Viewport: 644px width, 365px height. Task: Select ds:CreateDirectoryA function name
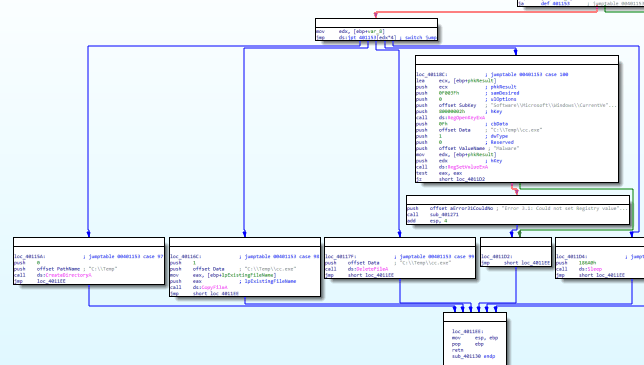coord(64,275)
